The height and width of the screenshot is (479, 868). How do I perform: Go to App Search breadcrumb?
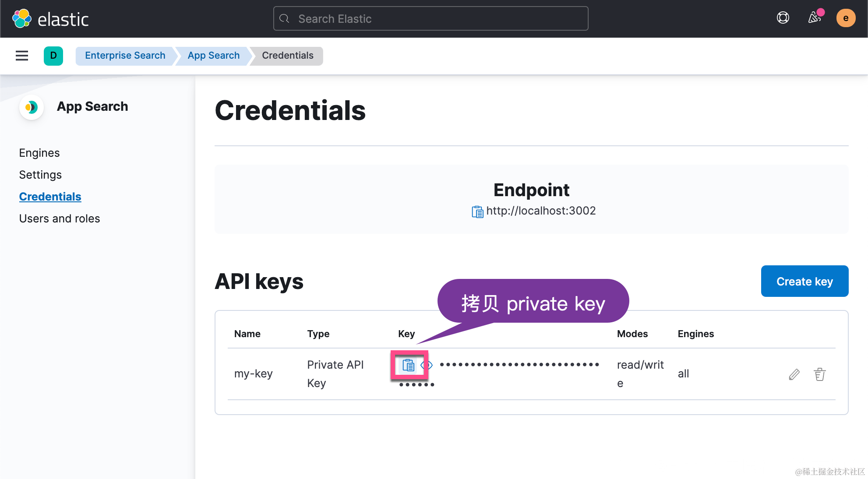tap(213, 56)
